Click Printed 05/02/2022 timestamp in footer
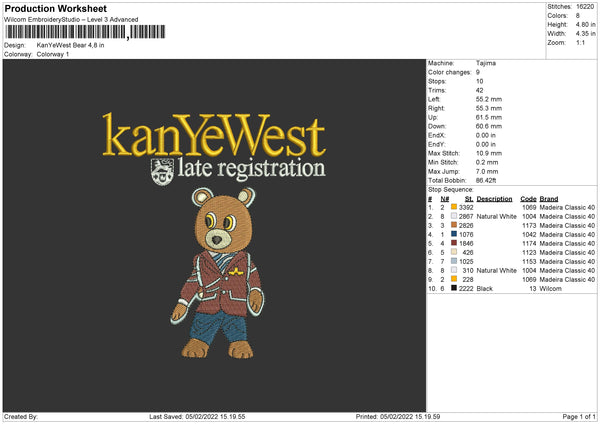Image resolution: width=600 pixels, height=424 pixels. [398, 416]
